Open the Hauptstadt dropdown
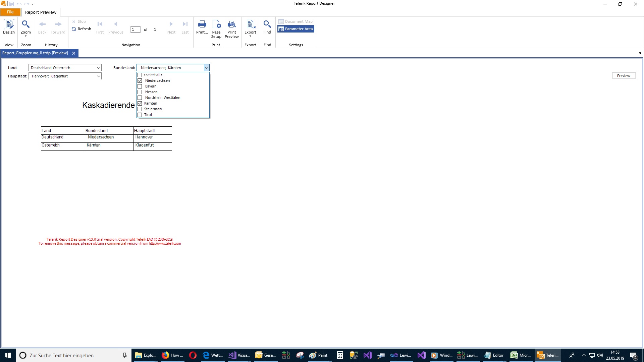 click(98, 76)
